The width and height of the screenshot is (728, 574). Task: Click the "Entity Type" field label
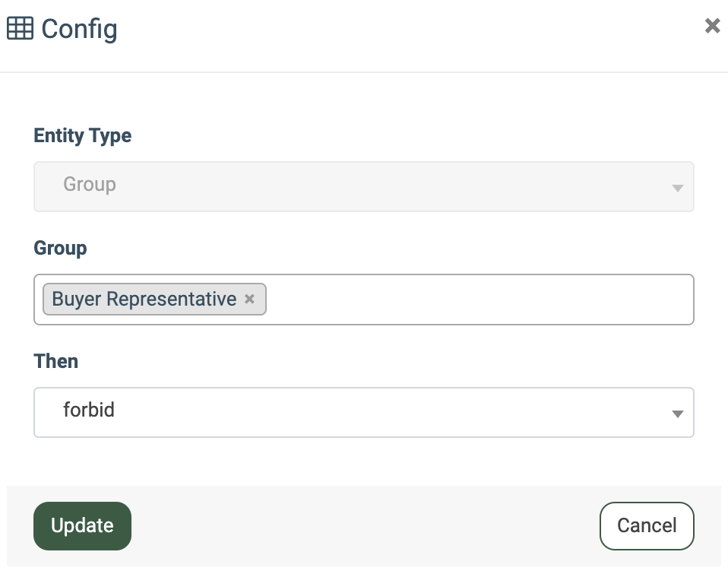(x=83, y=136)
